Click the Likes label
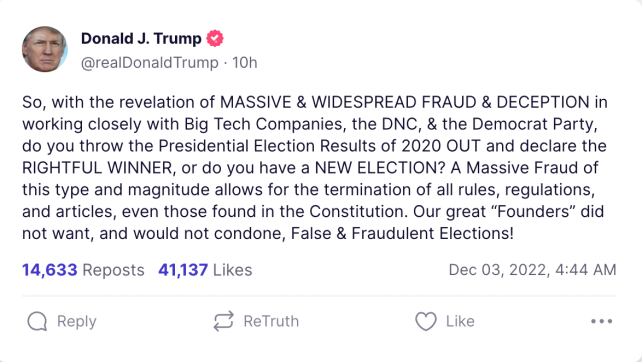Screen dimensions: 642x362 [233, 270]
